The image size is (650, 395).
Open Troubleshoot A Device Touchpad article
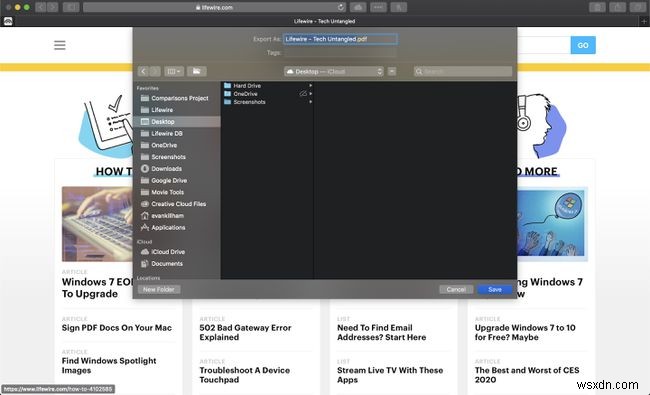(245, 375)
